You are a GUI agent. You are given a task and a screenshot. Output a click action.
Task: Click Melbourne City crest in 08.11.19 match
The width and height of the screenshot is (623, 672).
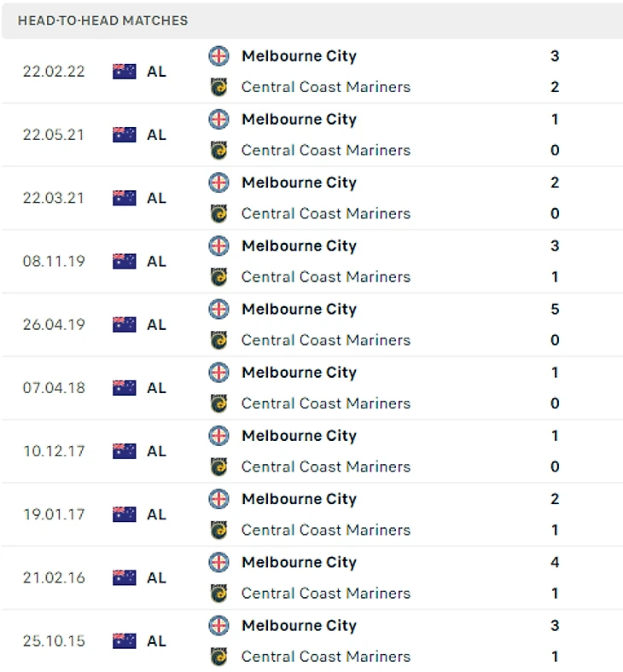coord(219,246)
